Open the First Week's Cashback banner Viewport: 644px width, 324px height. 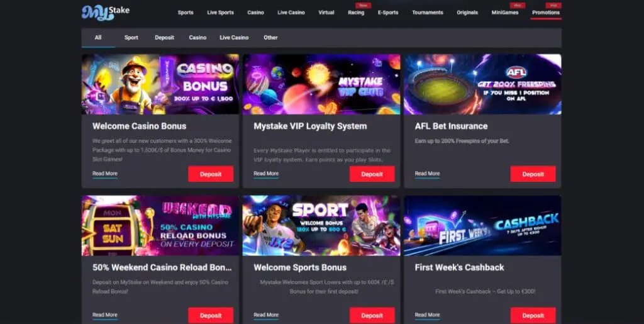coord(482,225)
